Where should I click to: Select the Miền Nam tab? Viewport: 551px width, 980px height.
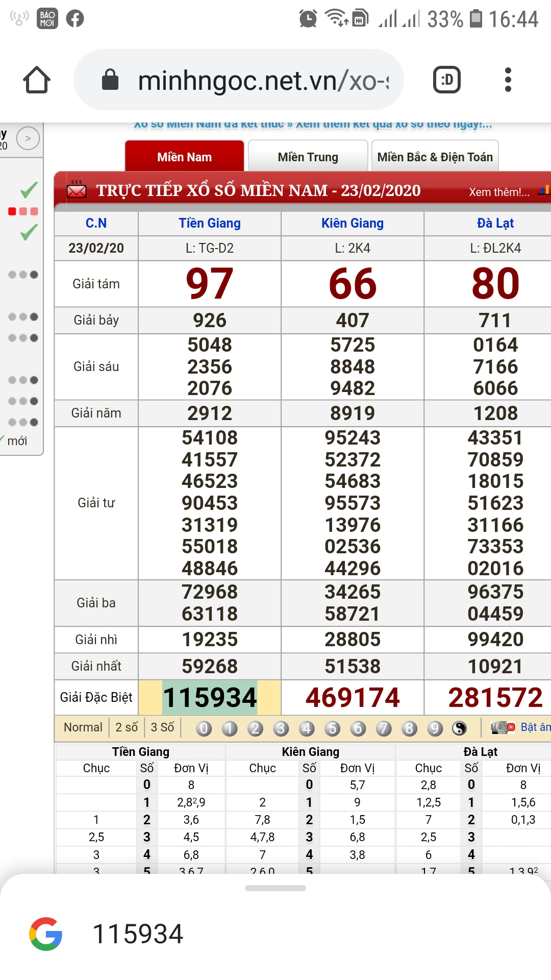(x=184, y=157)
